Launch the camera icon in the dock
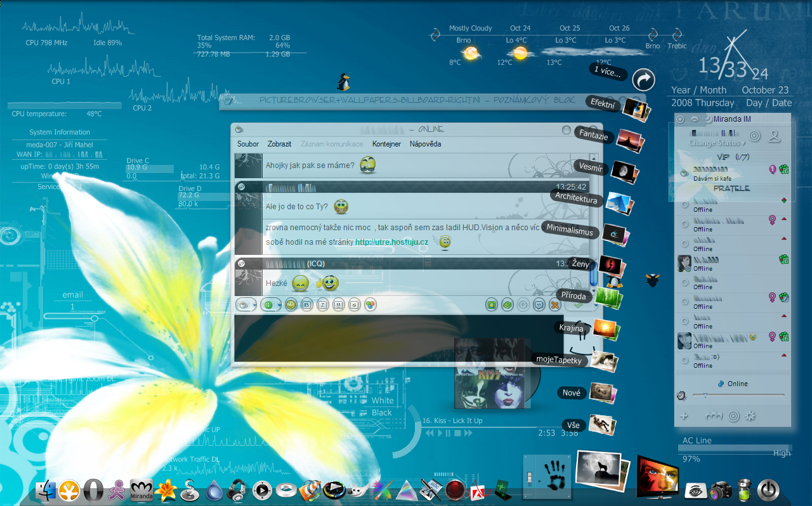 click(721, 490)
